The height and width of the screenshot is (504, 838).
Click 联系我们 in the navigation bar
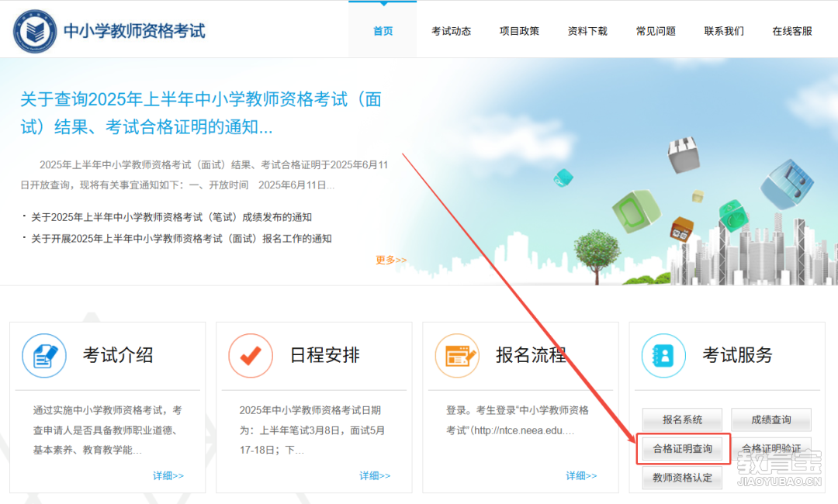click(x=724, y=31)
